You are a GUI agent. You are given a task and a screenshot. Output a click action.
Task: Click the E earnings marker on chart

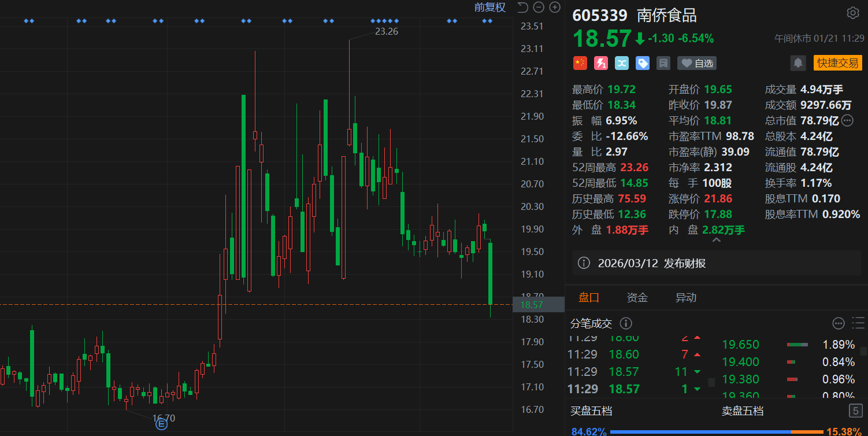[161, 425]
